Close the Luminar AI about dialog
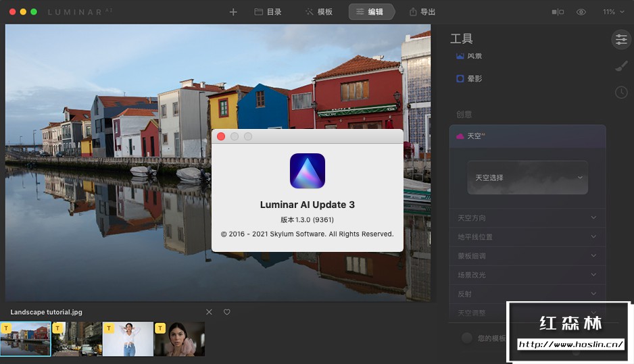This screenshot has width=634, height=364. [221, 136]
